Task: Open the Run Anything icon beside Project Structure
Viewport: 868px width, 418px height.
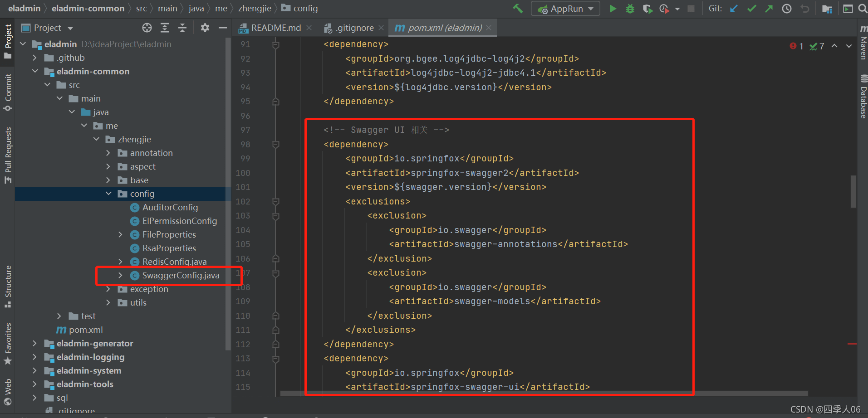Action: [848, 9]
